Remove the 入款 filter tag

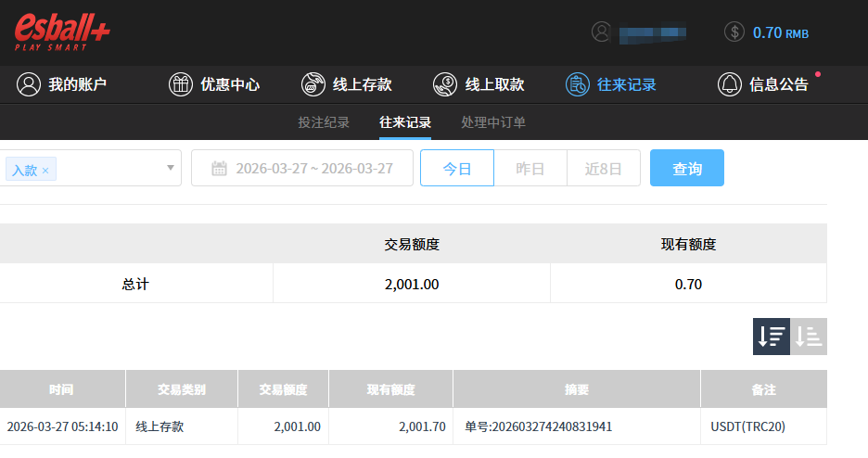click(x=45, y=171)
